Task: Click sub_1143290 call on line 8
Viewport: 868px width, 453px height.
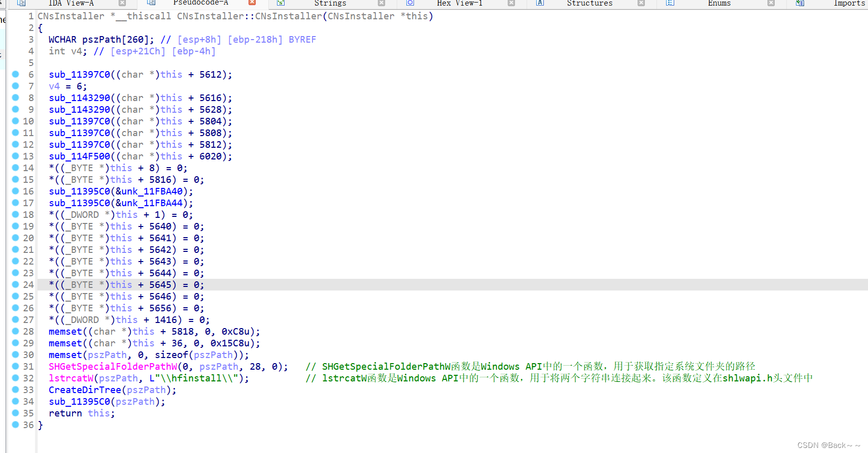Action: coord(79,98)
